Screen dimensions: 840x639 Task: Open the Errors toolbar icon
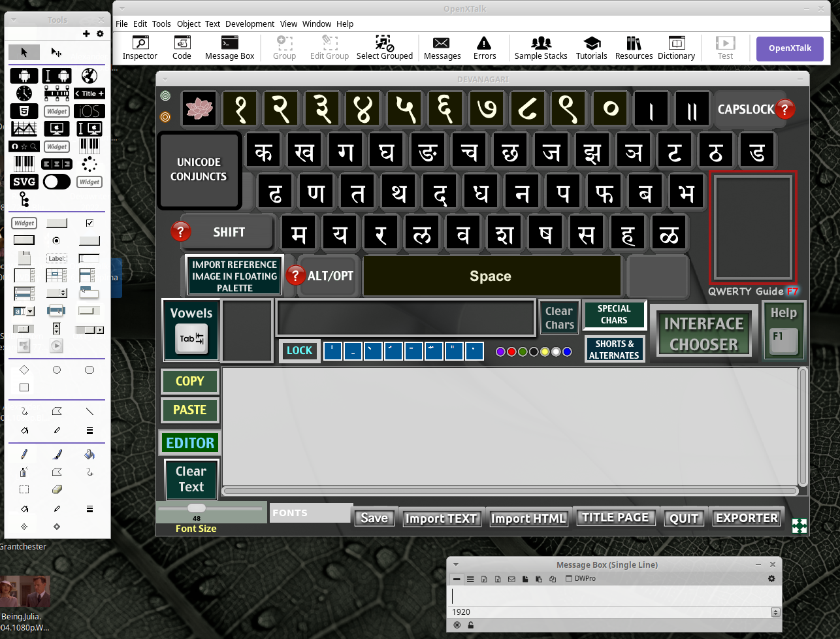tap(484, 48)
